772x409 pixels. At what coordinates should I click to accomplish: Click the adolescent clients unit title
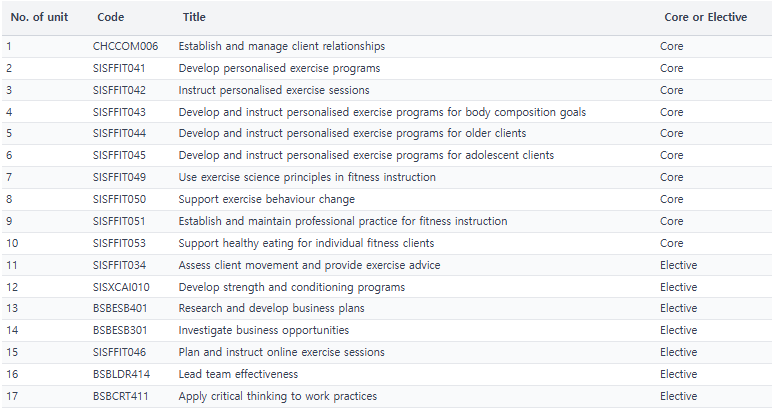[x=366, y=156]
